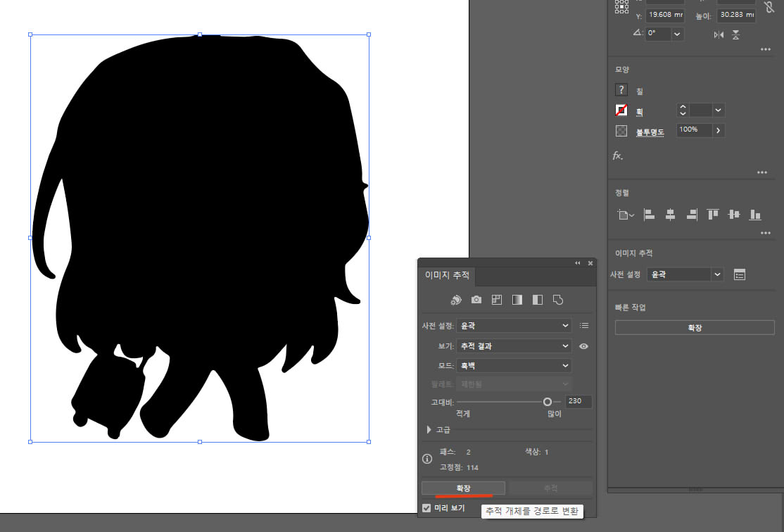
Task: Click the '고정점: 114' anchor count text
Action: (459, 467)
